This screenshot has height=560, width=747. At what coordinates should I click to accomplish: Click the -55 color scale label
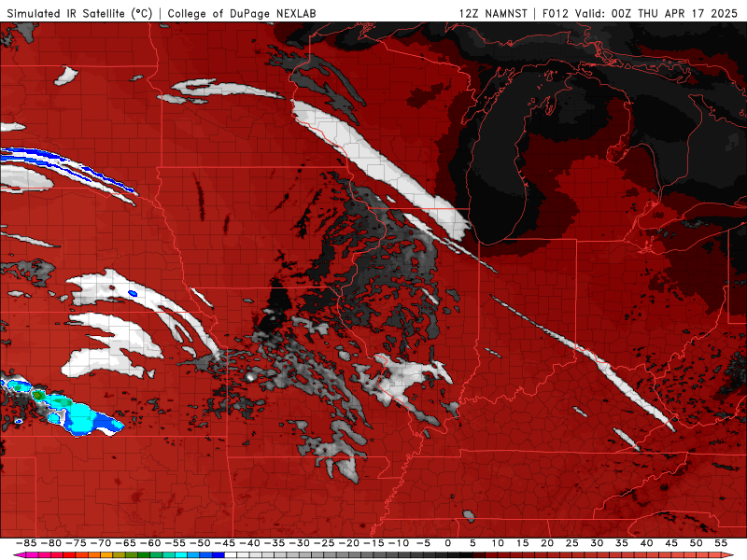click(x=175, y=543)
